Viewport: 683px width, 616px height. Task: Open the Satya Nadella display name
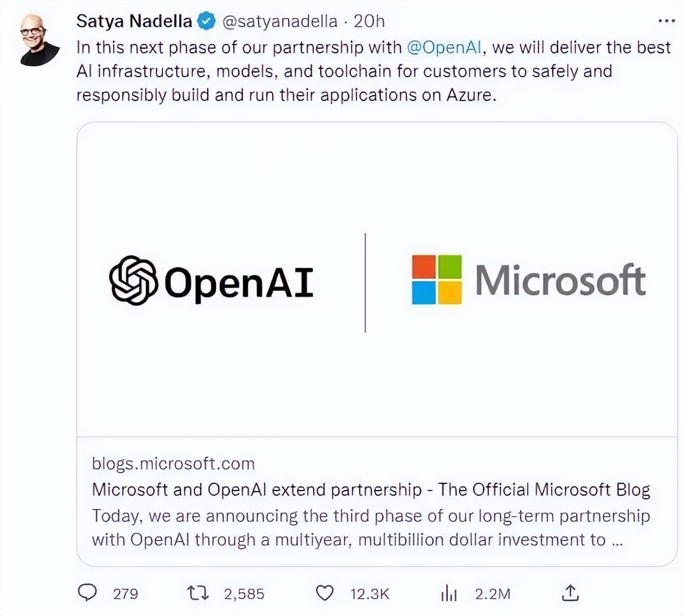point(134,21)
